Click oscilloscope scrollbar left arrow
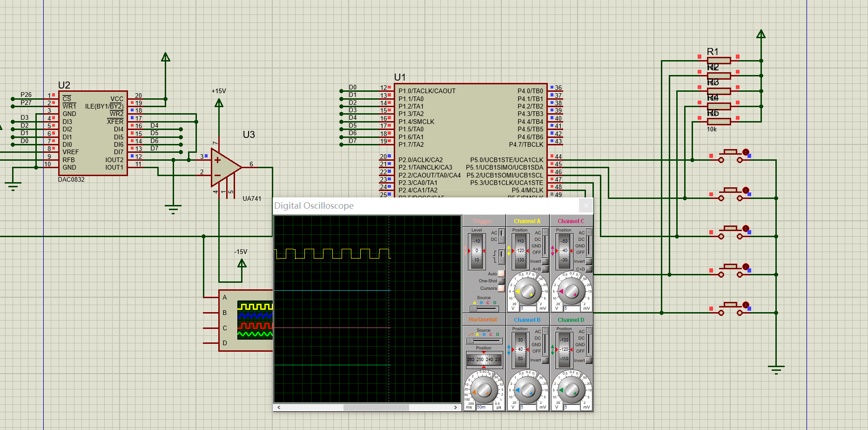The image size is (868, 430). point(279,407)
